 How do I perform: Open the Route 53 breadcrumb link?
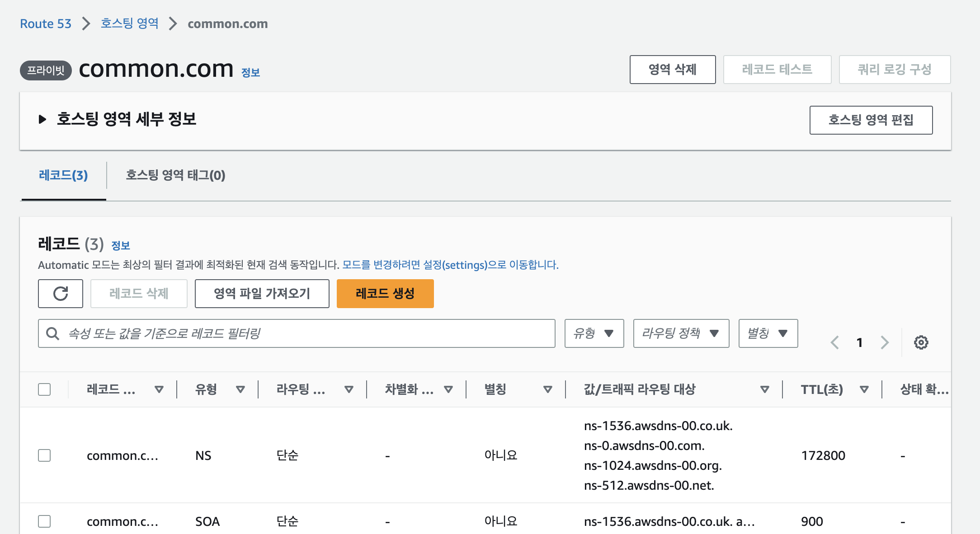click(x=46, y=23)
